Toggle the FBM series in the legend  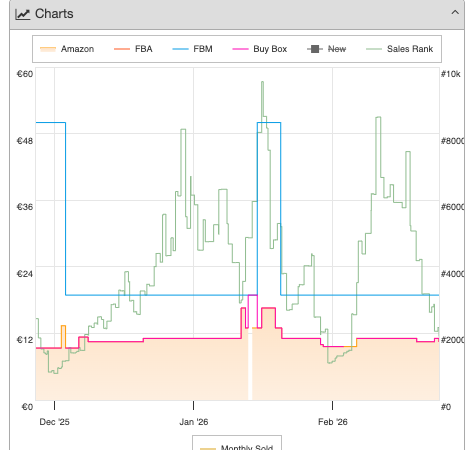point(192,49)
